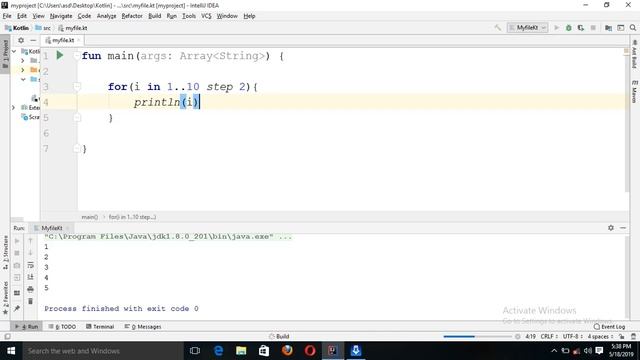Open the Messages tool window
The image size is (640, 360).
[143, 327]
